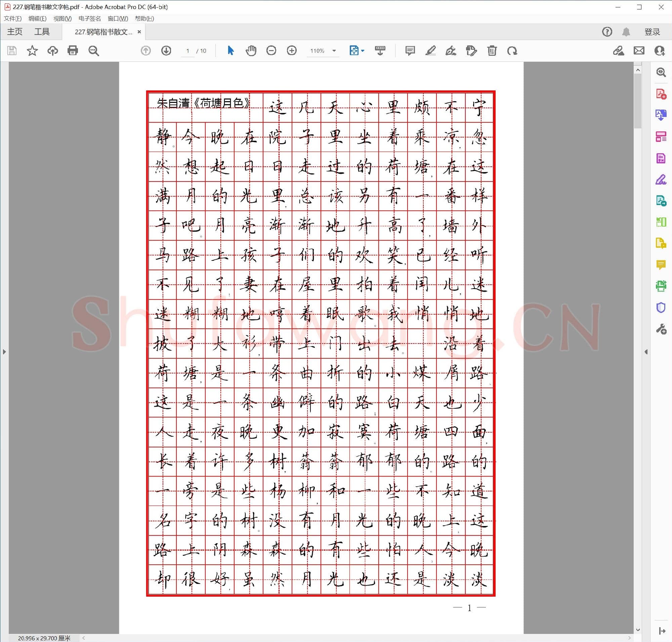Select the Hand tool in the toolbar
Image resolution: width=672 pixels, height=642 pixels.
251,51
